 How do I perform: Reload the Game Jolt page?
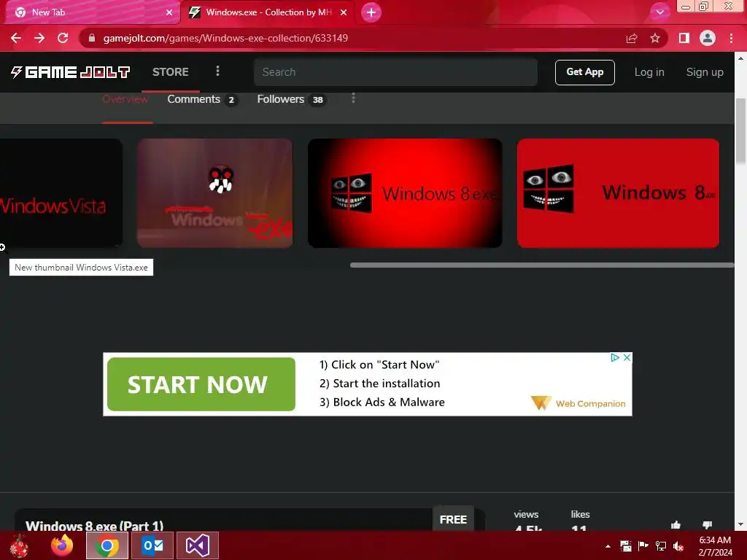(63, 38)
